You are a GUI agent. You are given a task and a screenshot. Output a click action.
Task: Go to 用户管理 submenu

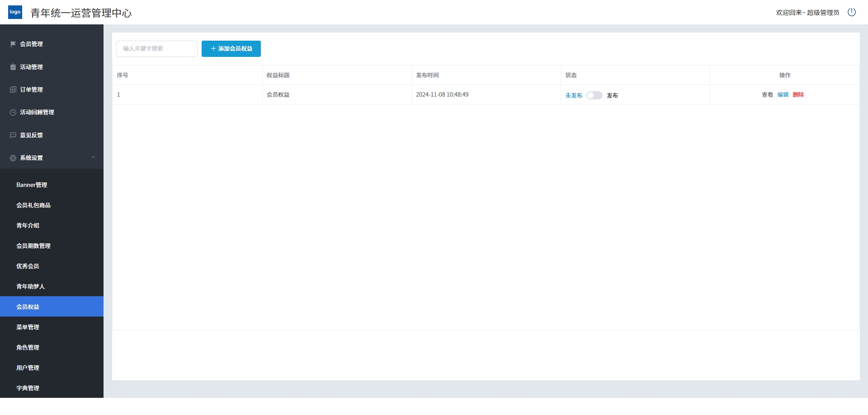pos(52,368)
